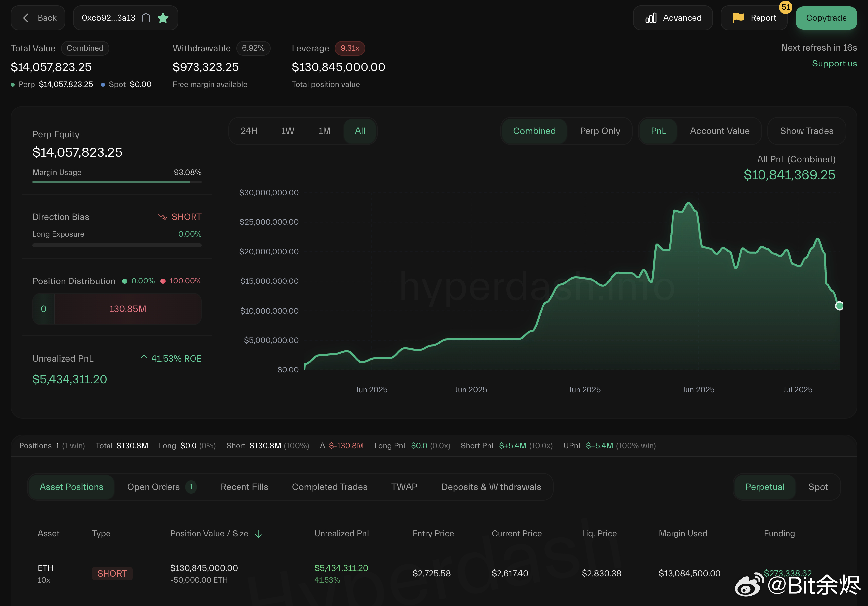Click the Margin Used column header
The height and width of the screenshot is (606, 868).
pos(683,534)
